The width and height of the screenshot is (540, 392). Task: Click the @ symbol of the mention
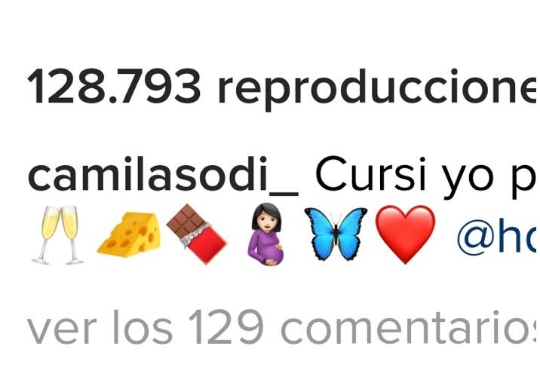pos(476,237)
